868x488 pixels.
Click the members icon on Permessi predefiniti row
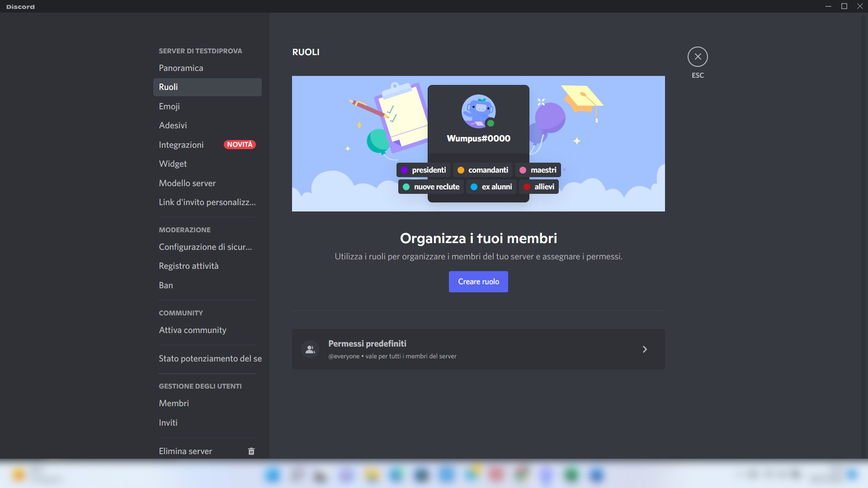[310, 349]
